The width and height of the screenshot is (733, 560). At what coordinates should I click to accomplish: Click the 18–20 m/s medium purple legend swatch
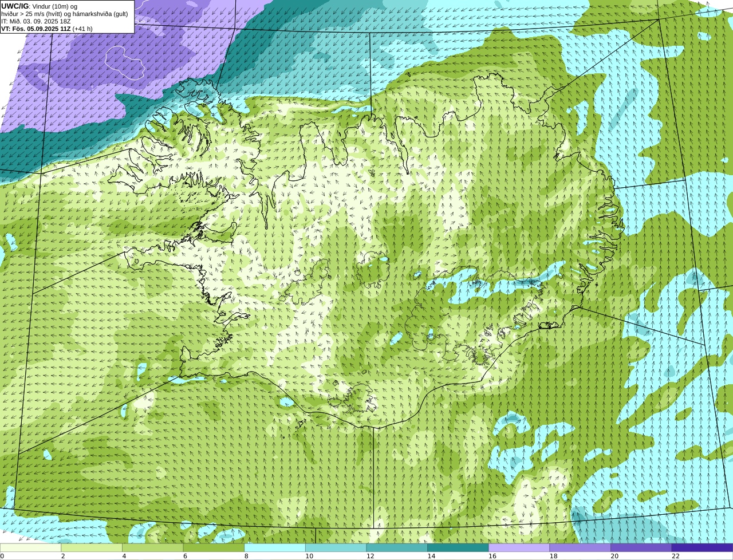tap(580, 548)
